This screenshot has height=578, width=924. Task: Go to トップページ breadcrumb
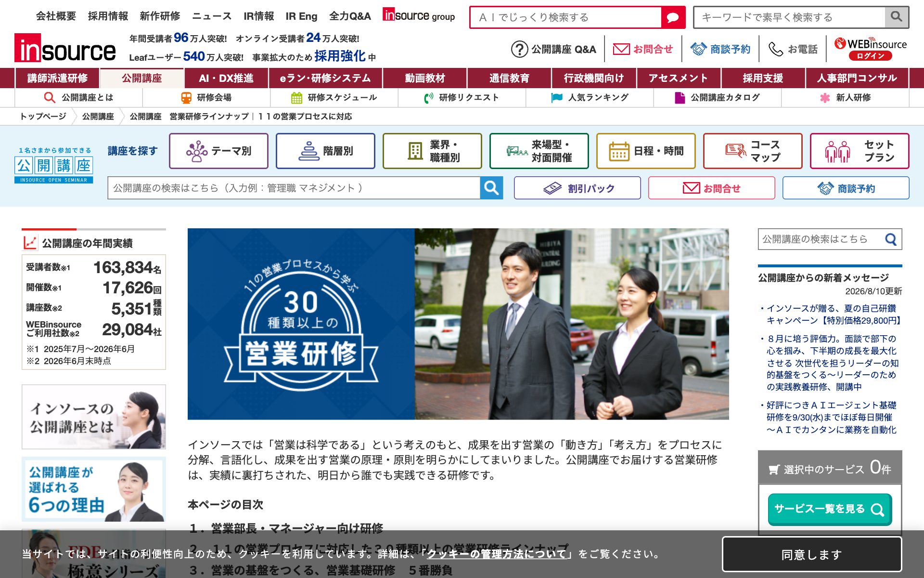tap(43, 117)
